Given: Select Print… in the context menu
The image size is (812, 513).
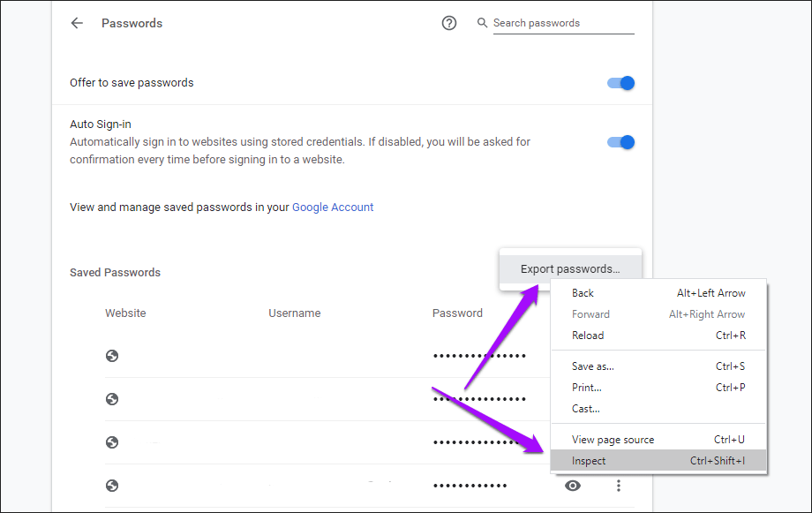Looking at the screenshot, I should (586, 388).
